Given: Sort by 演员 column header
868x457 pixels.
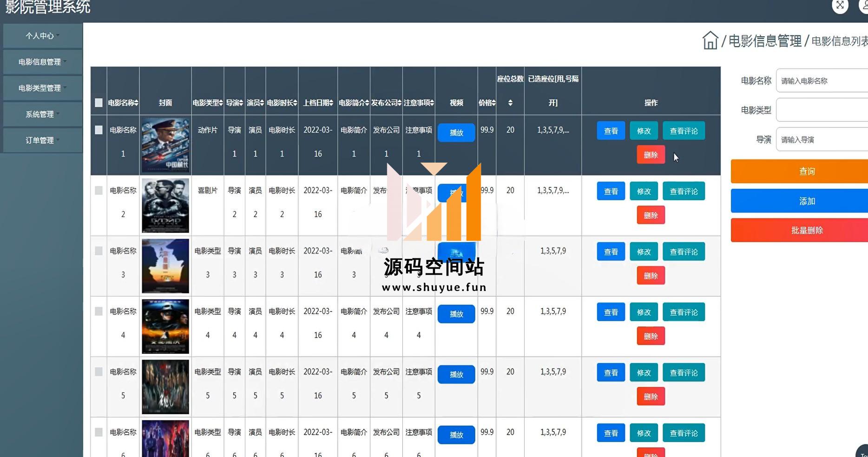Looking at the screenshot, I should pyautogui.click(x=255, y=103).
